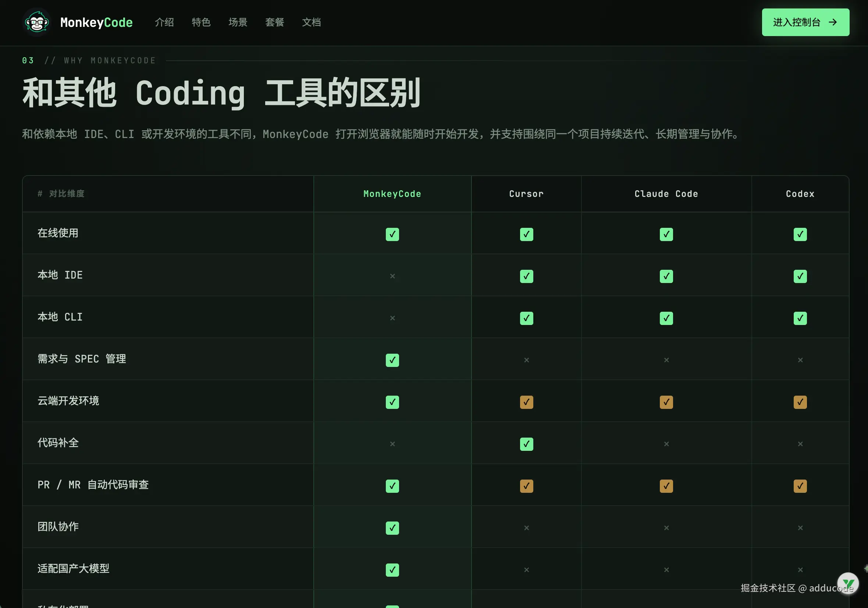Click the Cursor orange checkmark for PR / MR 自动代码审查
The height and width of the screenshot is (608, 868).
coord(526,486)
